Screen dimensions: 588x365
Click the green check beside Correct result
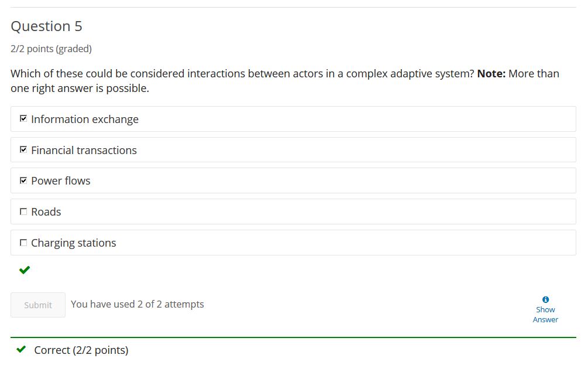pyautogui.click(x=22, y=349)
